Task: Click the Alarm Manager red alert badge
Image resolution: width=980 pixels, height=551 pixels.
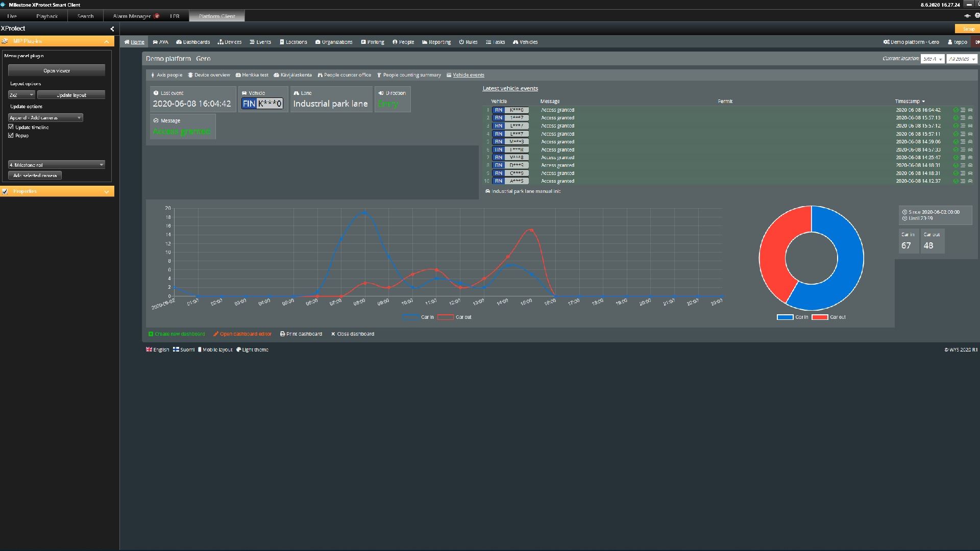Action: (x=157, y=16)
